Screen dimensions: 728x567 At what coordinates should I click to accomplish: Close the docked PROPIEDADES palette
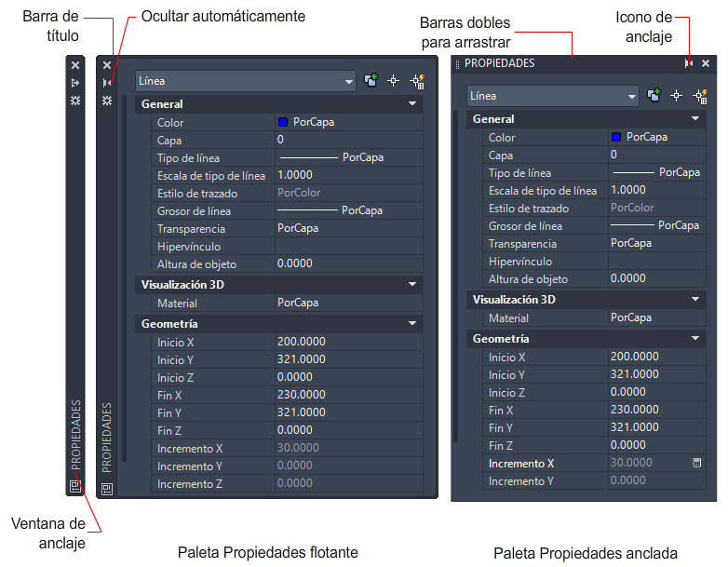[x=706, y=63]
